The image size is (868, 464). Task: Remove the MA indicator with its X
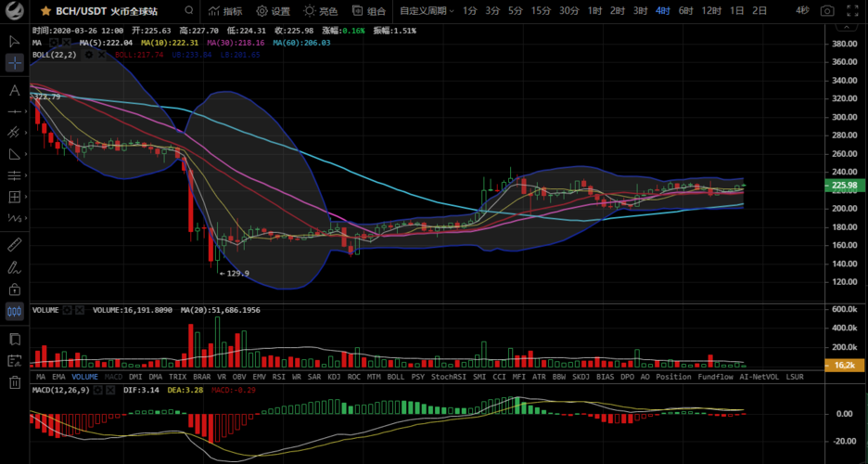pyautogui.click(x=66, y=43)
